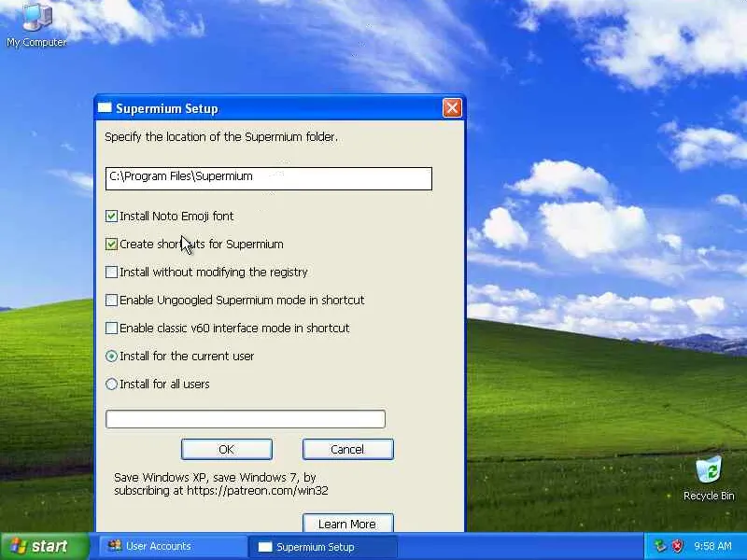The width and height of the screenshot is (747, 560).
Task: Click the OK button
Action: [x=226, y=449]
